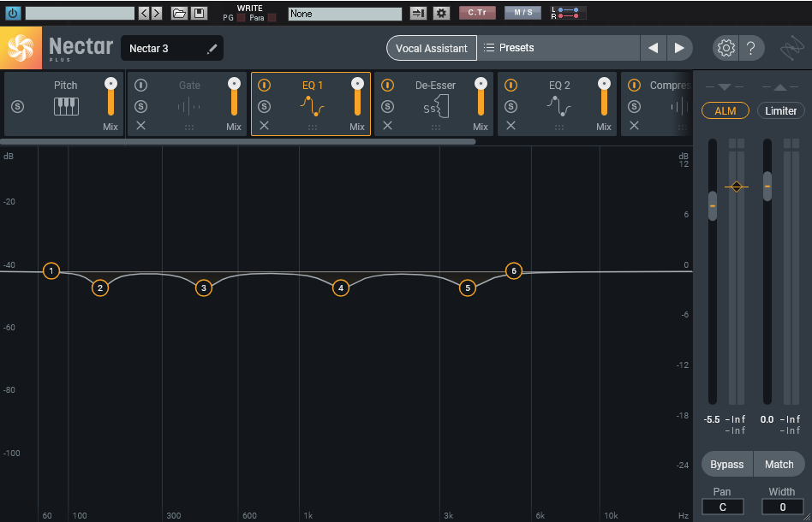The image size is (812, 522).
Task: Solo the Pitch module
Action: click(x=18, y=107)
